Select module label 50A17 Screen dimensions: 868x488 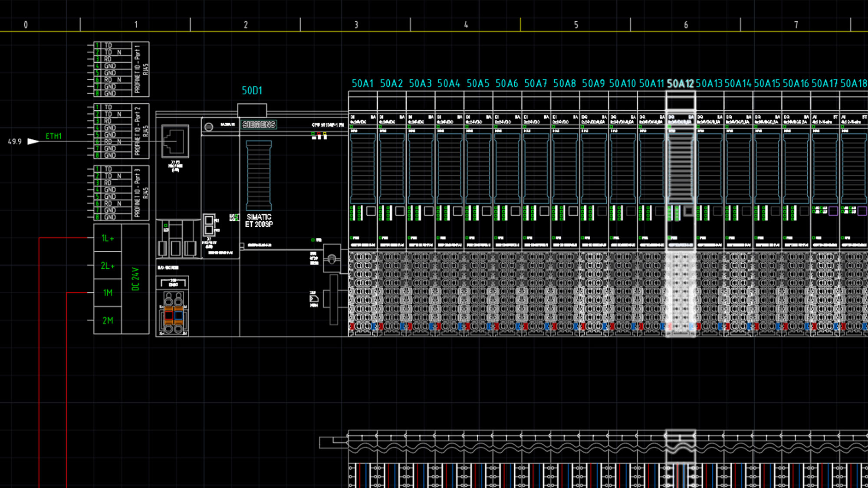(825, 83)
